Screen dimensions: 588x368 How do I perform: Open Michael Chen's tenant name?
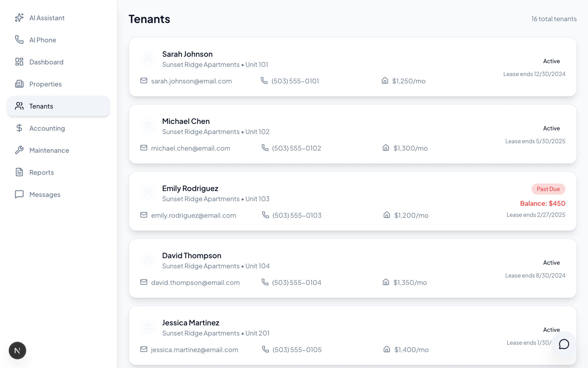coord(186,121)
